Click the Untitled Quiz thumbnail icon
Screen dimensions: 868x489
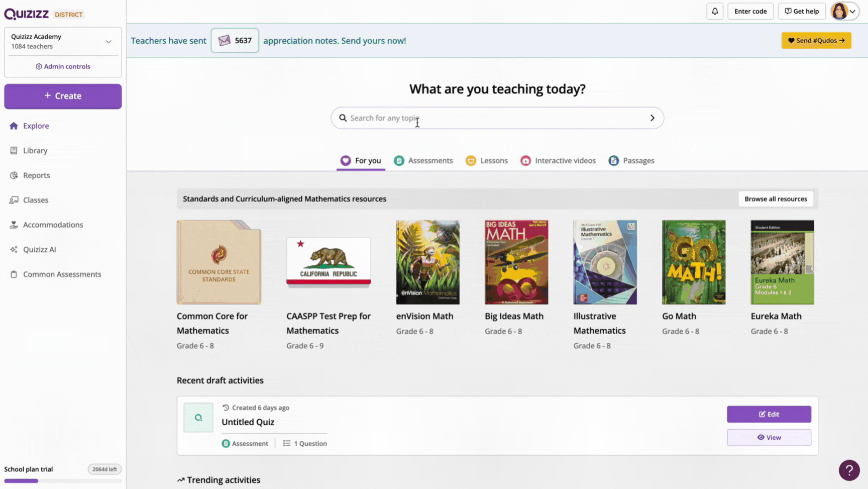pos(198,417)
